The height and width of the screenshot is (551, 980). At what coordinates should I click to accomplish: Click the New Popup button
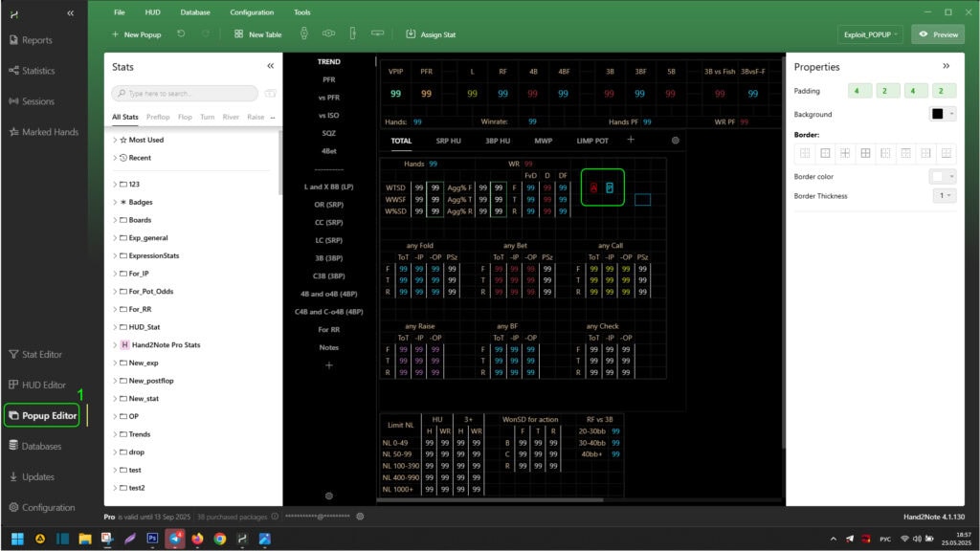[x=136, y=34]
